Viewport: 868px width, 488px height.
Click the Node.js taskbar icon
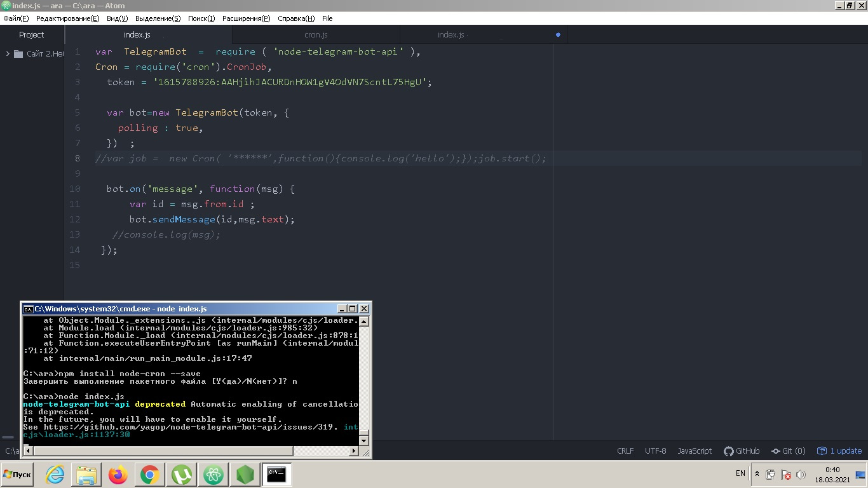[x=245, y=475]
